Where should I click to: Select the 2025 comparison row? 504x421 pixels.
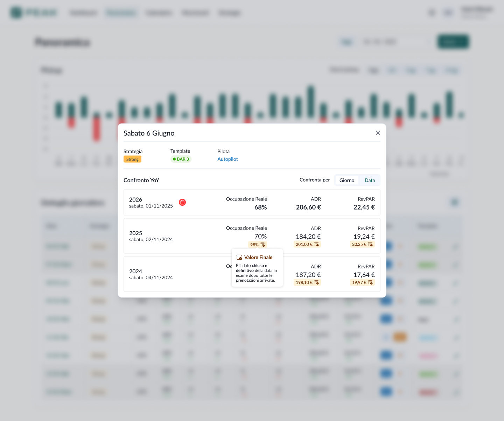[252, 236]
